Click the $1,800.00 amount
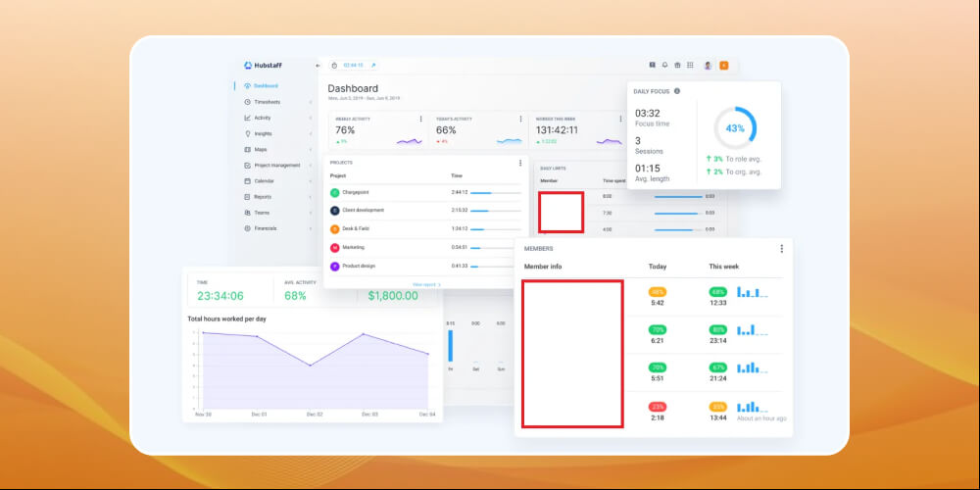Screen dimensions: 980x490 coord(393,296)
